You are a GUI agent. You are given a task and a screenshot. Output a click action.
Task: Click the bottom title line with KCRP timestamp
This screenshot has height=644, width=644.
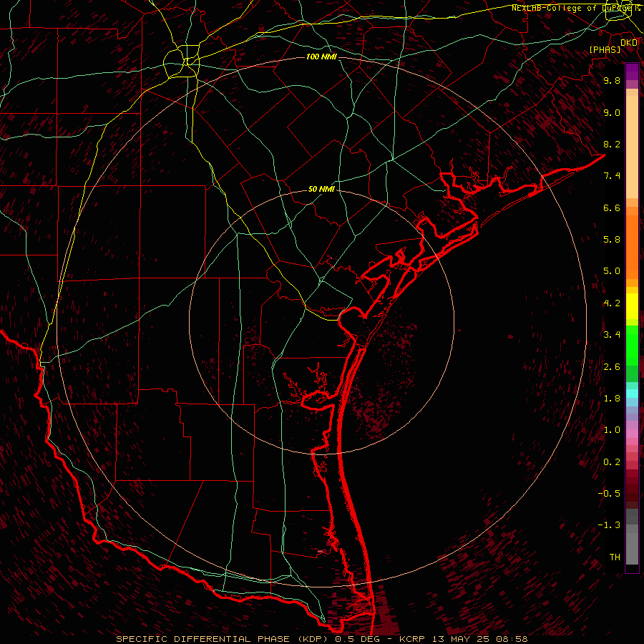[321, 639]
